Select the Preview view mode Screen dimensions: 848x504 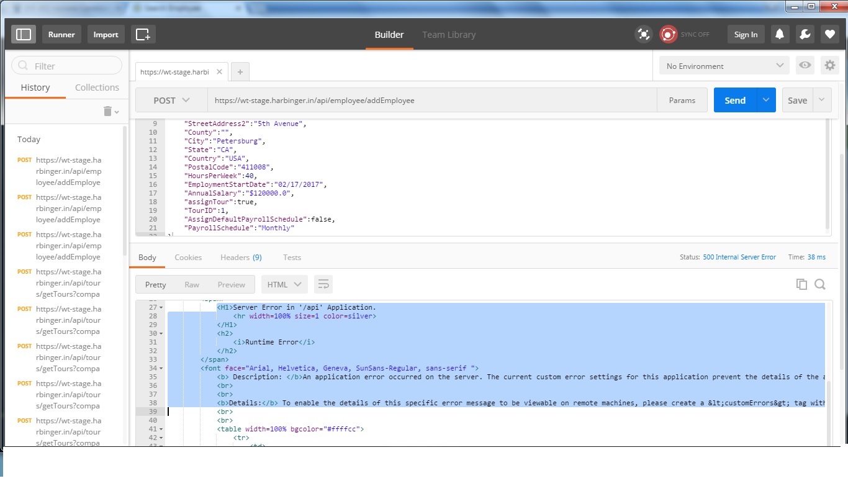[x=232, y=284]
